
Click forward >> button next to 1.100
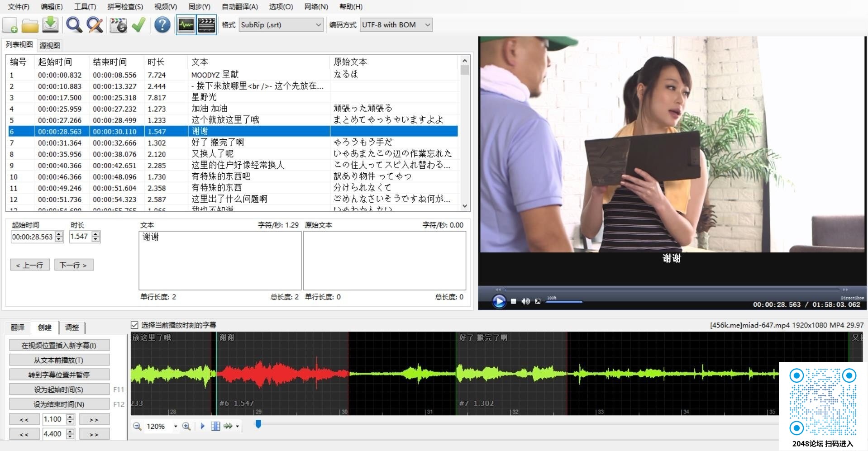[94, 419]
